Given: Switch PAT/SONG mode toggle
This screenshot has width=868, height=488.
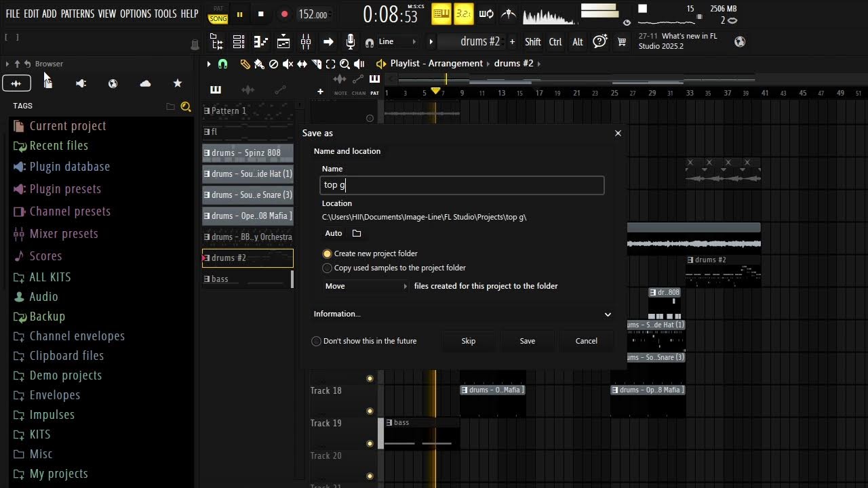Looking at the screenshot, I should 218,14.
